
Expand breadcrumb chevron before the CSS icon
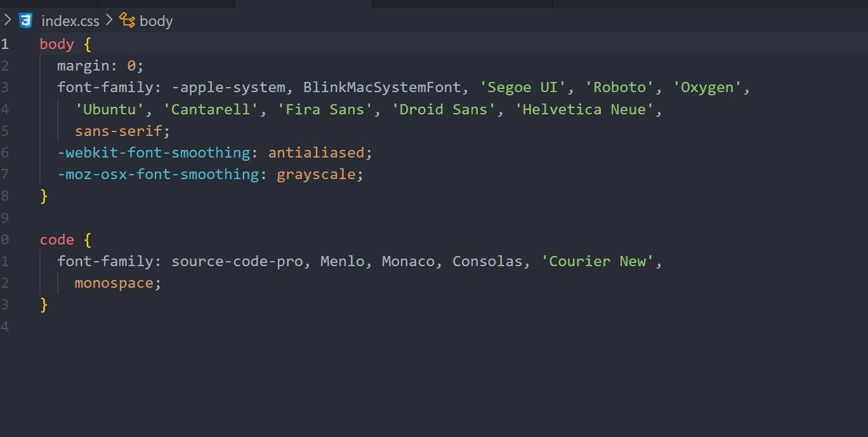pos(8,20)
